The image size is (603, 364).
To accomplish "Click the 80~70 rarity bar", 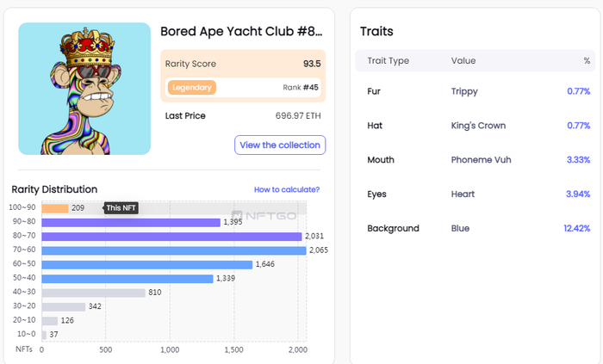I will click(171, 236).
